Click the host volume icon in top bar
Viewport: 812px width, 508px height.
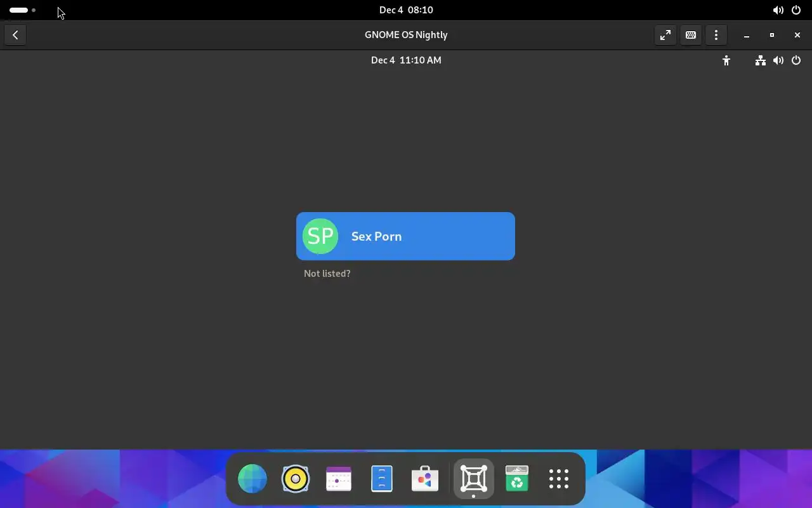pyautogui.click(x=778, y=10)
